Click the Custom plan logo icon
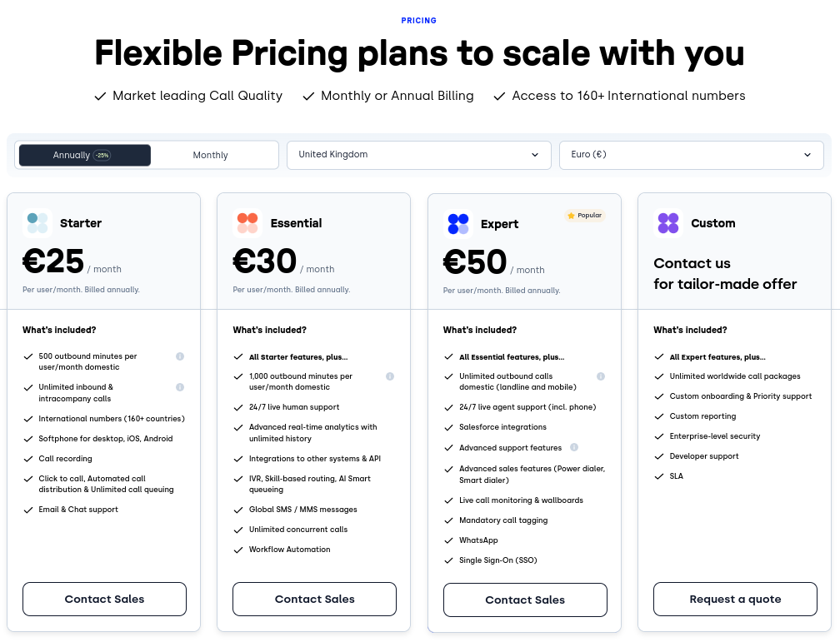 (667, 223)
